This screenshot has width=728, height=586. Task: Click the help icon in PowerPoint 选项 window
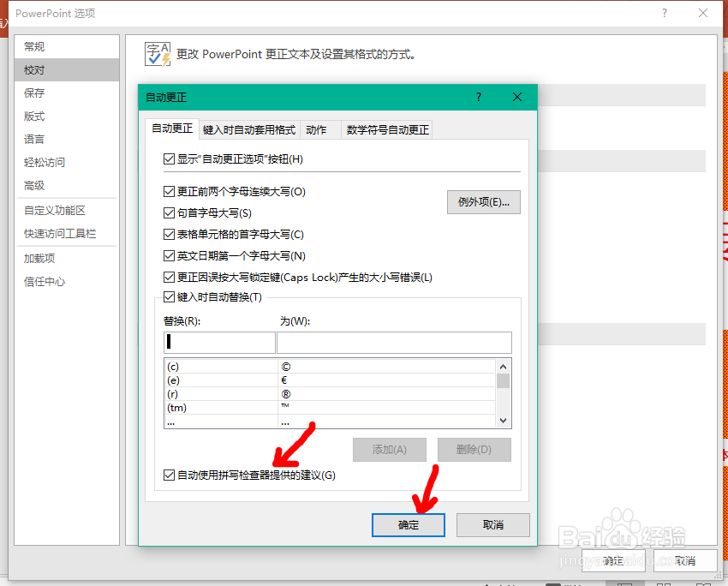[x=665, y=13]
